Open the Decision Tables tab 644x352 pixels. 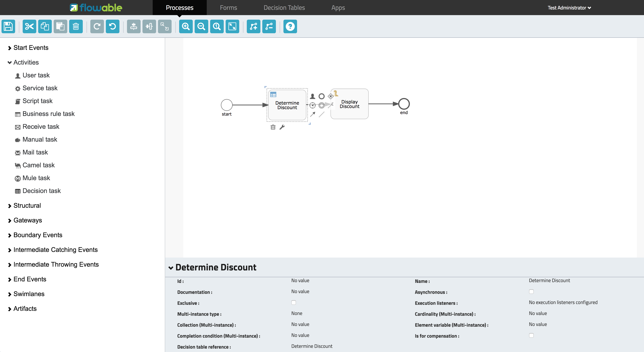(x=284, y=8)
